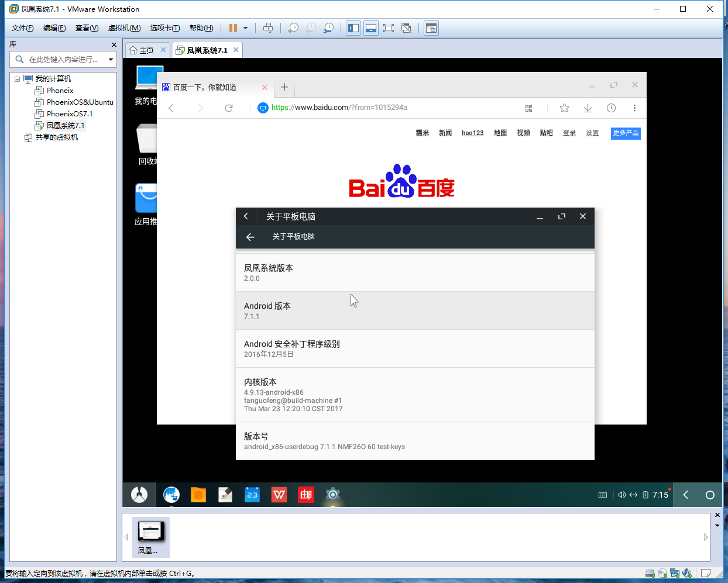Select the 凤凰系统版本 row
728x583 pixels.
pyautogui.click(x=415, y=272)
